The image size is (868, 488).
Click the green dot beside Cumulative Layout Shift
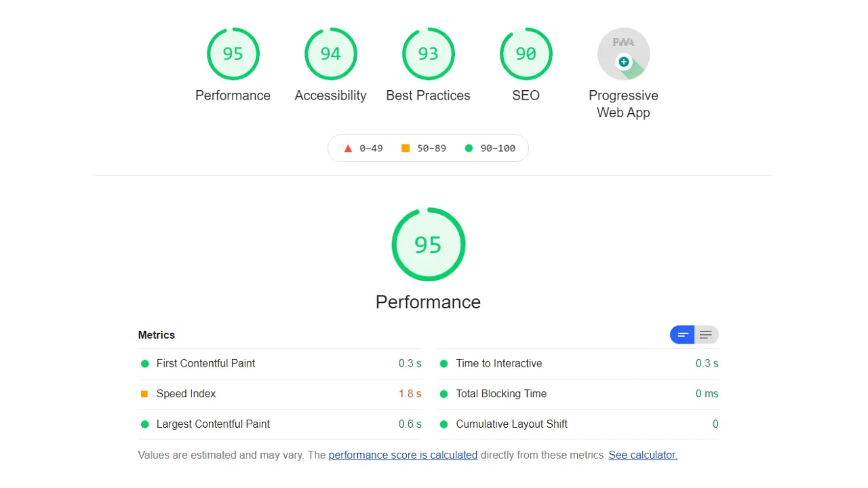point(443,424)
